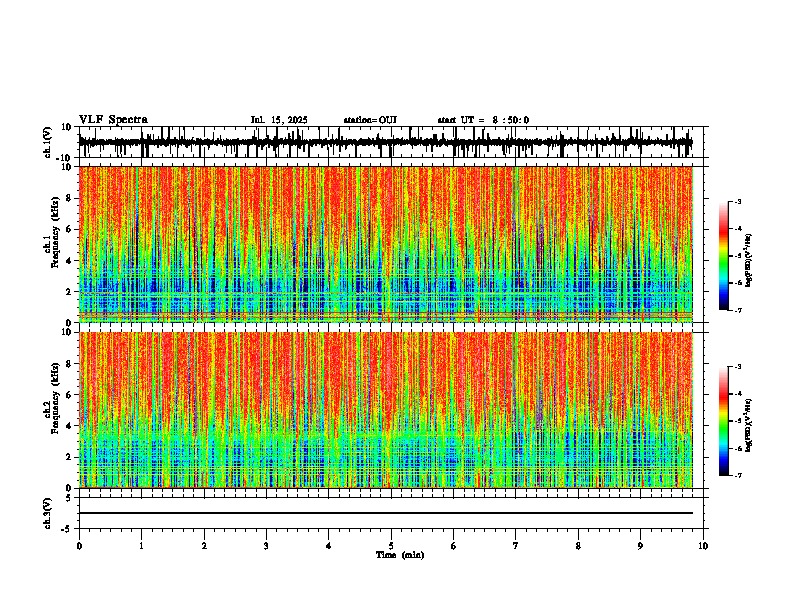Click the '-7' tick on ch.1 color bar
The image size is (792, 612).
point(737,310)
